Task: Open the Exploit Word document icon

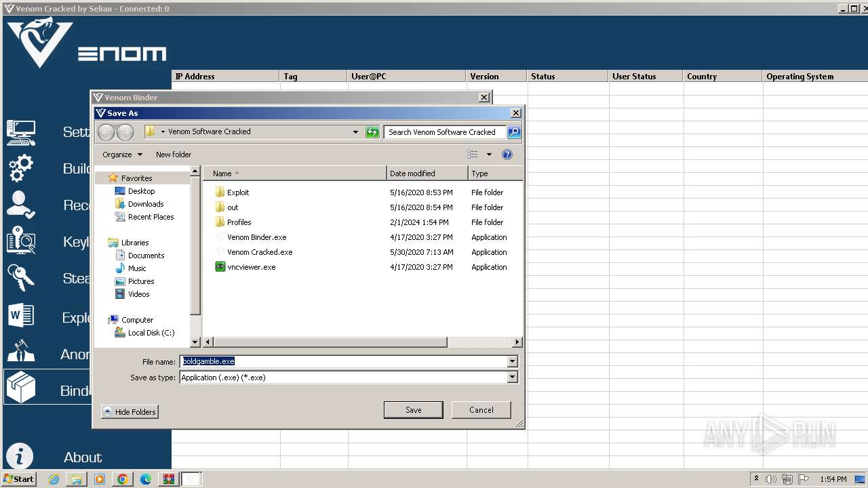Action: point(21,315)
